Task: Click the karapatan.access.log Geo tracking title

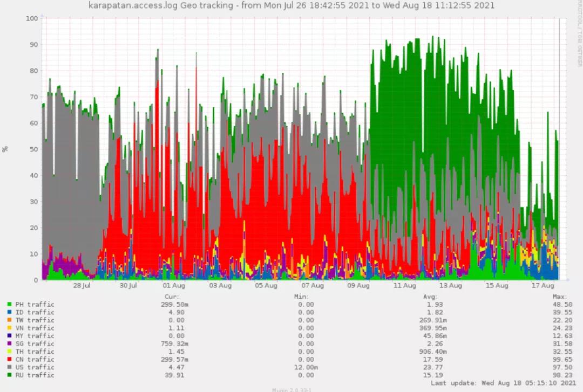Action: click(291, 5)
